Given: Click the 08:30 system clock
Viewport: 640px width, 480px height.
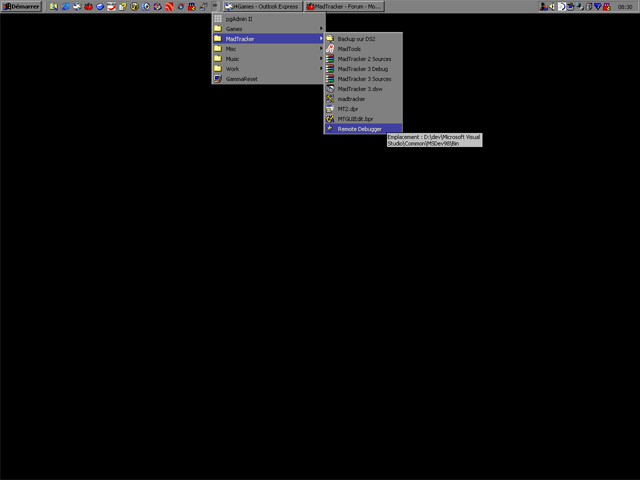Looking at the screenshot, I should 625,7.
